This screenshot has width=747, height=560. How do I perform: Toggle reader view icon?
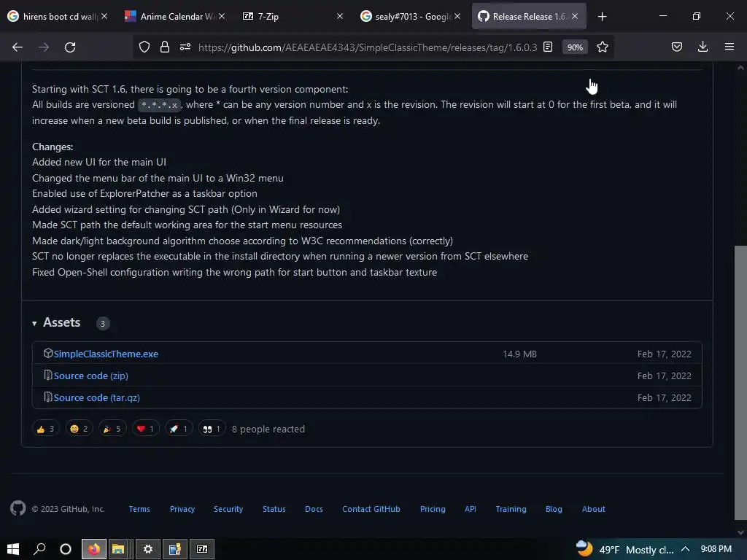pos(548,47)
